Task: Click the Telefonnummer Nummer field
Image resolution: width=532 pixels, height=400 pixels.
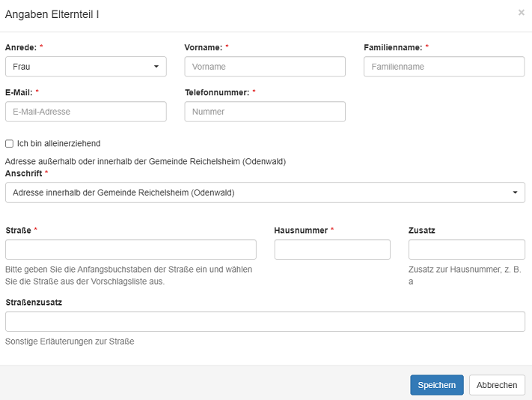Action: 265,112
